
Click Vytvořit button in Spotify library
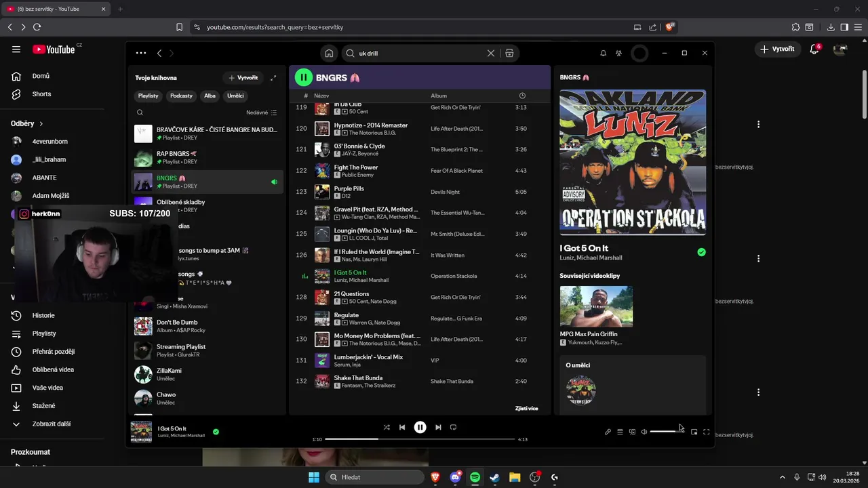click(x=243, y=78)
